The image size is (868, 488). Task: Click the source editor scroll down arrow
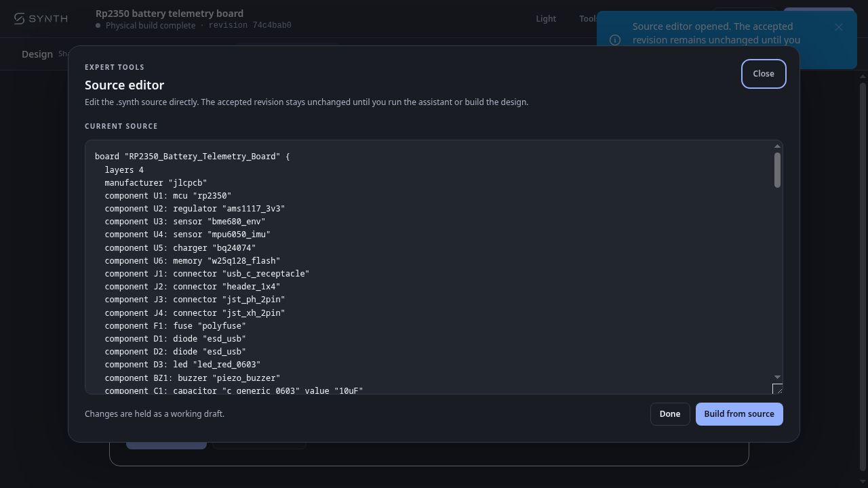[x=777, y=377]
